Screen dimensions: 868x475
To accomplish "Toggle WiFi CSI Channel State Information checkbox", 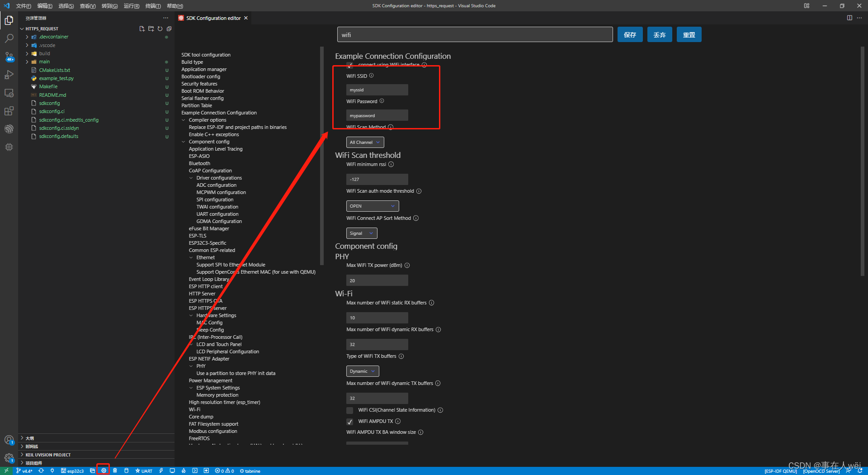I will click(x=350, y=410).
